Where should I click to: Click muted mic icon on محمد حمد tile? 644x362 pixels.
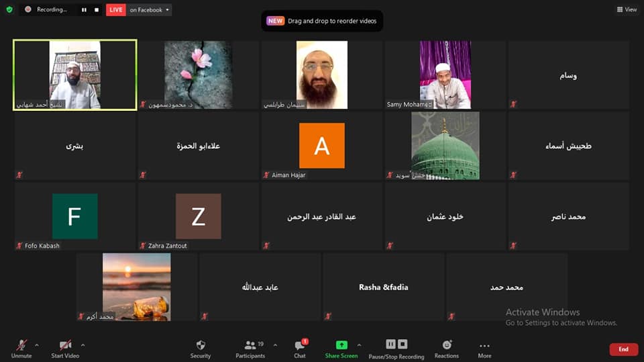click(451, 316)
